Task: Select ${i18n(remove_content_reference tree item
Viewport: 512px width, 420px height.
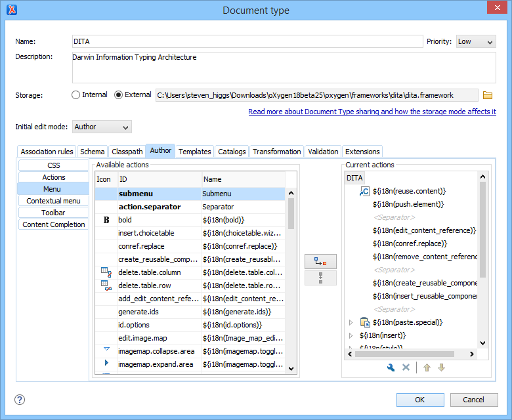Action: tap(425, 257)
